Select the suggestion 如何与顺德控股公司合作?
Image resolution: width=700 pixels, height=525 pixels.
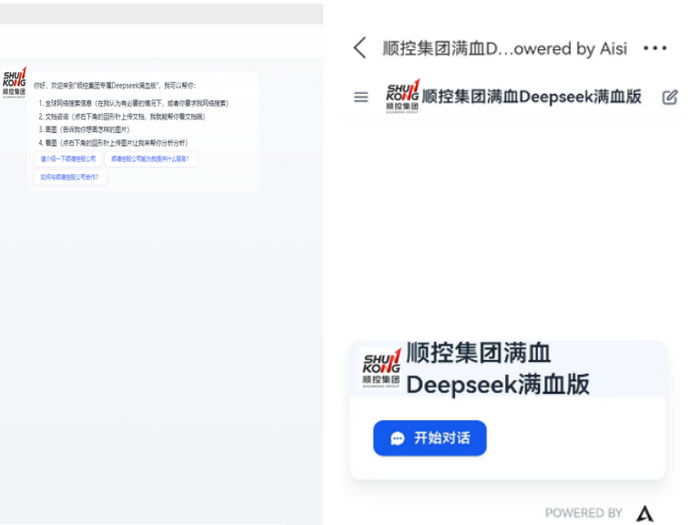70,177
